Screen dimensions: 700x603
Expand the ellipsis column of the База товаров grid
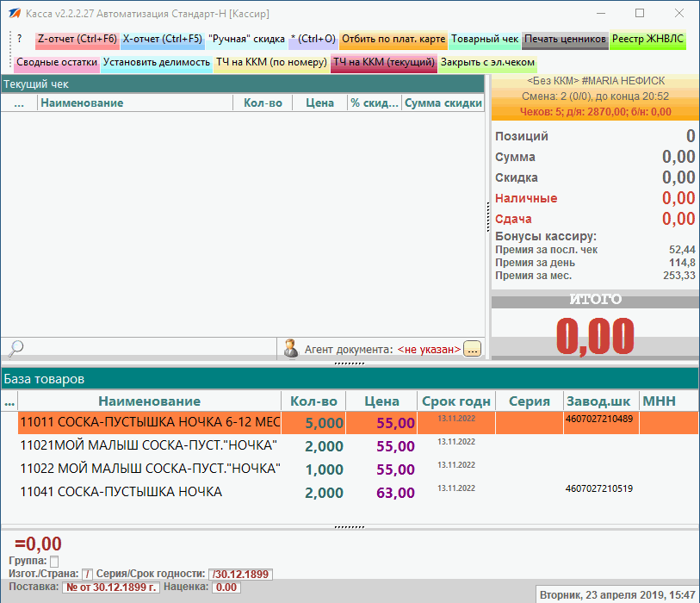coord(9,401)
